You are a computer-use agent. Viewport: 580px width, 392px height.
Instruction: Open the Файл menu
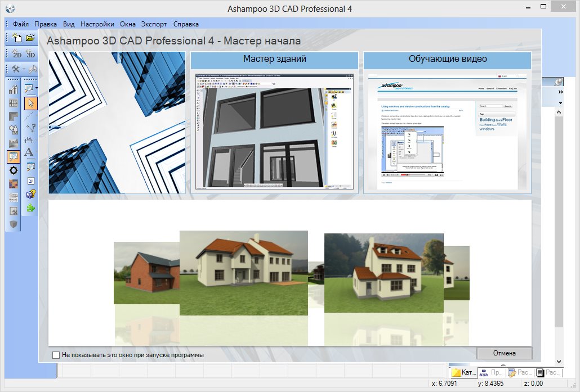click(21, 24)
